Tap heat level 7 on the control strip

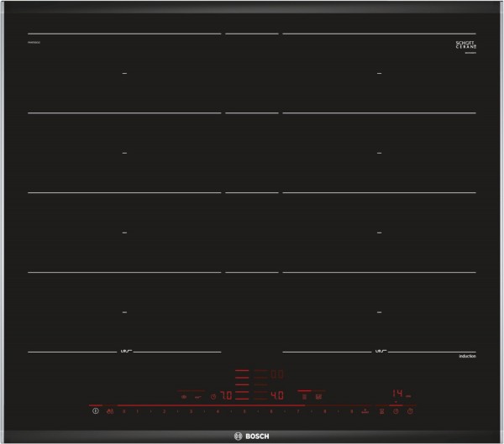pos(298,411)
